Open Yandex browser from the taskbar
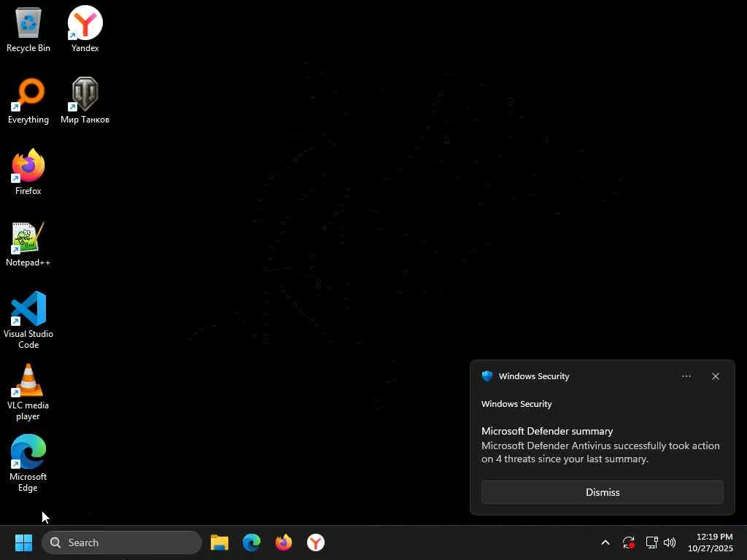The width and height of the screenshot is (747, 560). click(315, 542)
